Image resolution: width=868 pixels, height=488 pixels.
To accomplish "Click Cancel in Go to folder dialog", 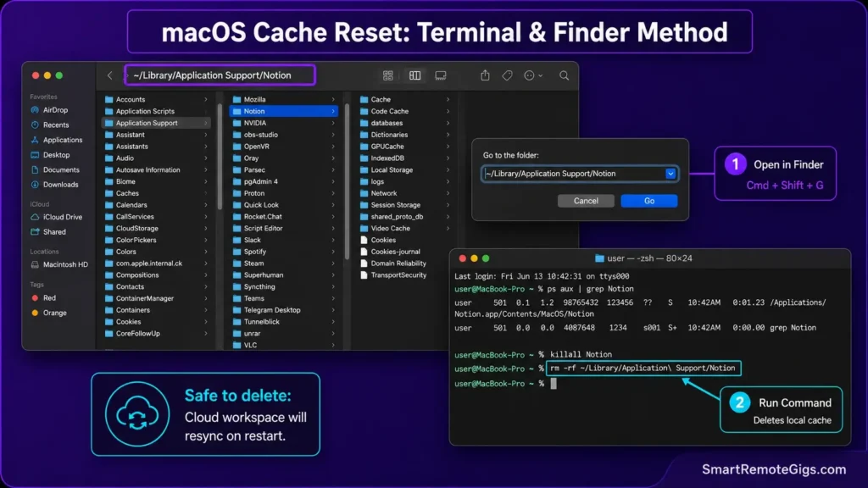I will 586,201.
